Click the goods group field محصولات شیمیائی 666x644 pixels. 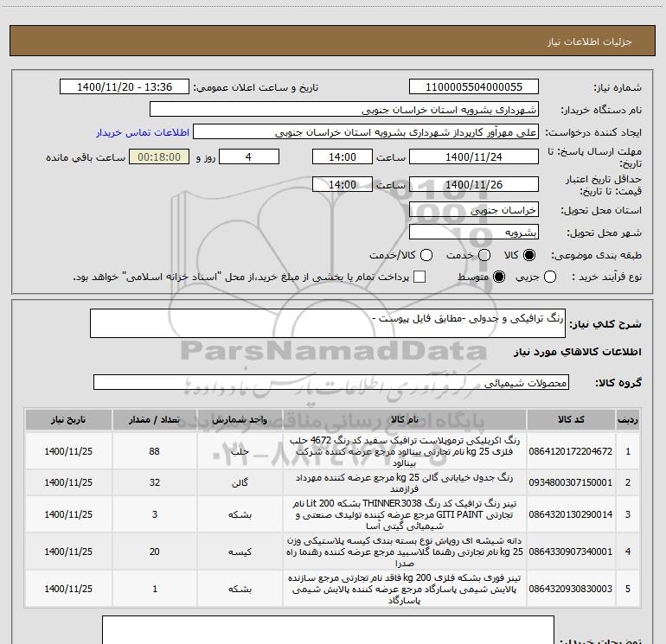(331, 382)
